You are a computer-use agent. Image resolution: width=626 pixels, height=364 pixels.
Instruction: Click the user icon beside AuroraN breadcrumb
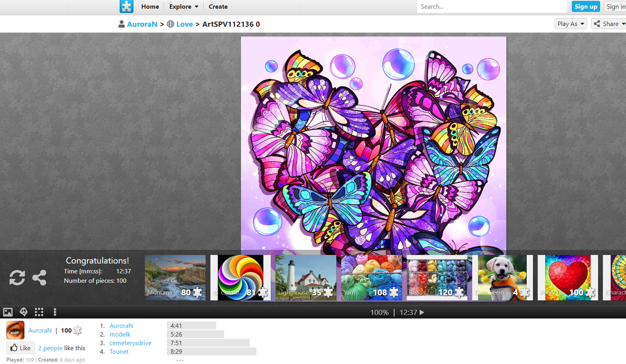point(121,24)
